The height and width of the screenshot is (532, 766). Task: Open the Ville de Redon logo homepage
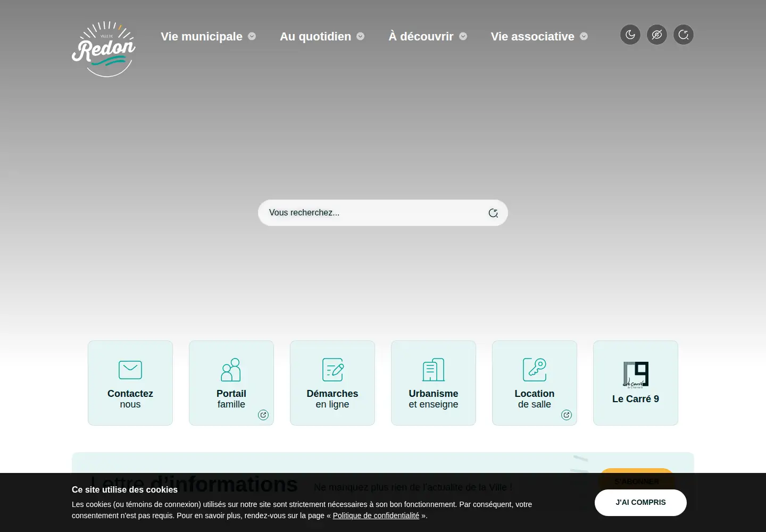(x=104, y=49)
